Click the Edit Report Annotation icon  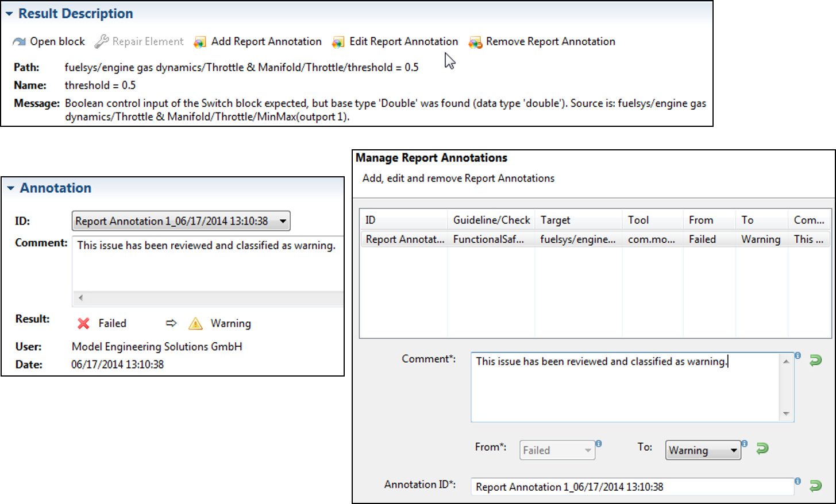(338, 42)
